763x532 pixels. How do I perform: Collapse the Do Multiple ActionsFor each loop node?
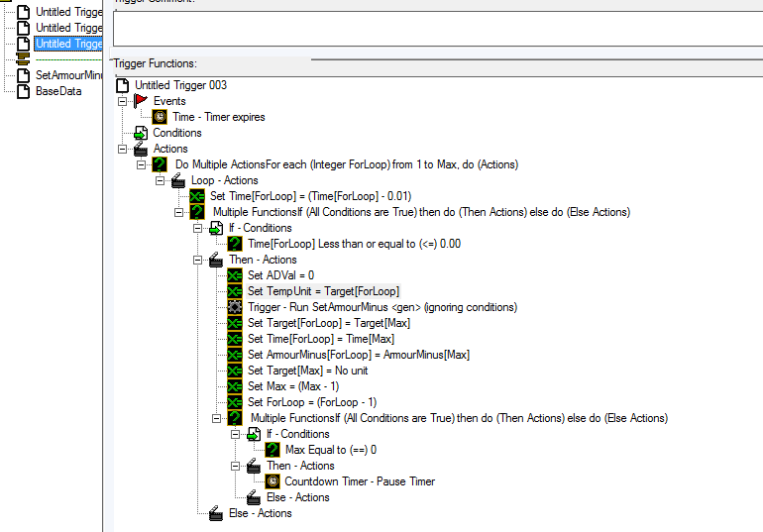[141, 164]
